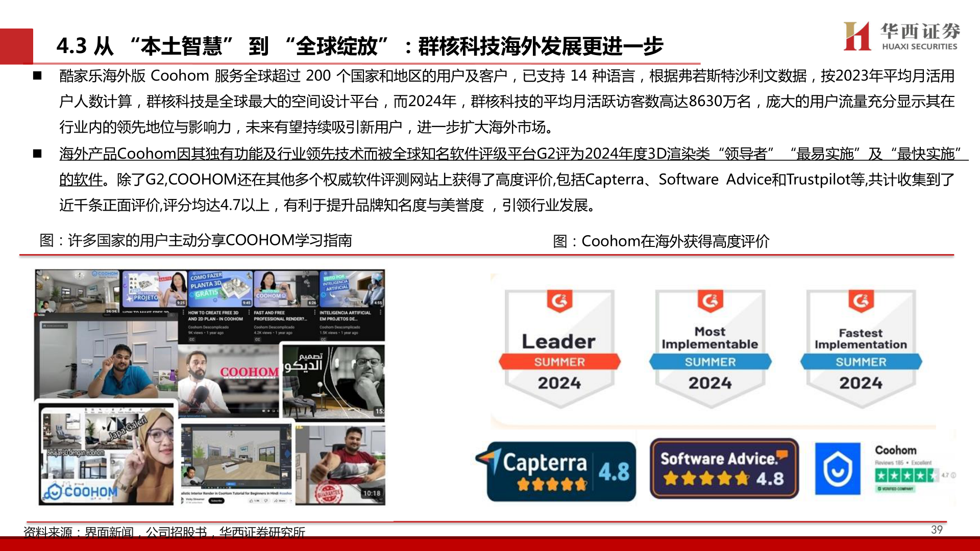This screenshot has width=980, height=551.
Task: Click the thumbs-up like icon under Hindi tutorial
Action: (x=251, y=501)
